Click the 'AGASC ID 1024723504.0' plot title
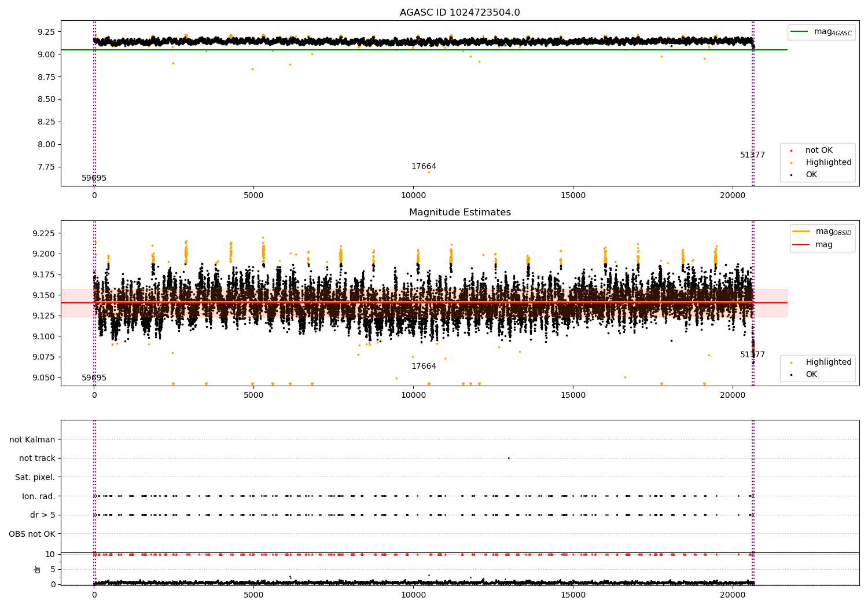868x608 pixels. pyautogui.click(x=459, y=13)
